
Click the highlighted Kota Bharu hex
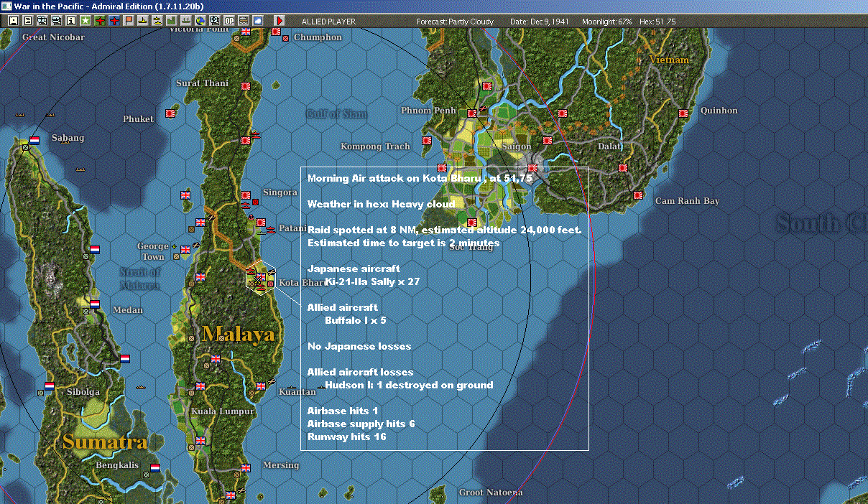pyautogui.click(x=260, y=278)
